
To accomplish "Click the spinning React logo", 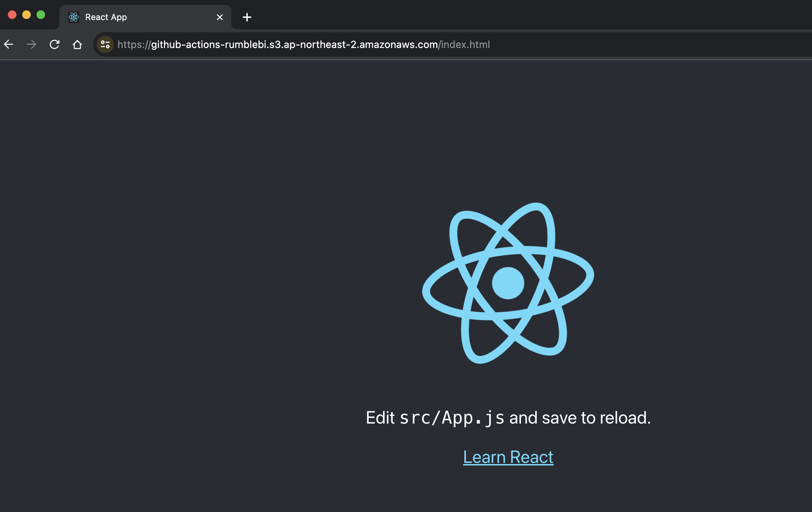I will (508, 283).
